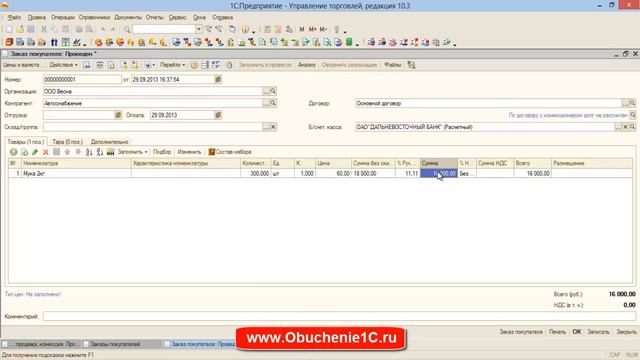
Task: Click OK to save and close
Action: pyautogui.click(x=577, y=332)
